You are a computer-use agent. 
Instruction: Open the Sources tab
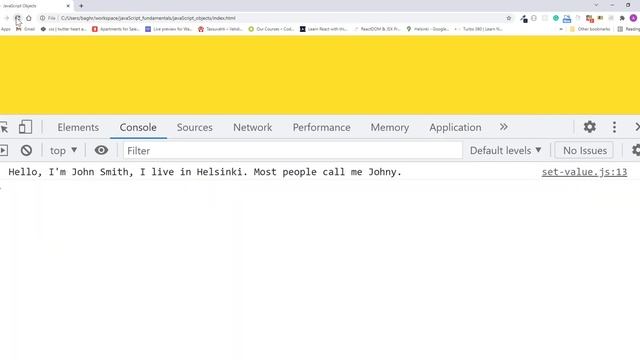click(x=195, y=127)
